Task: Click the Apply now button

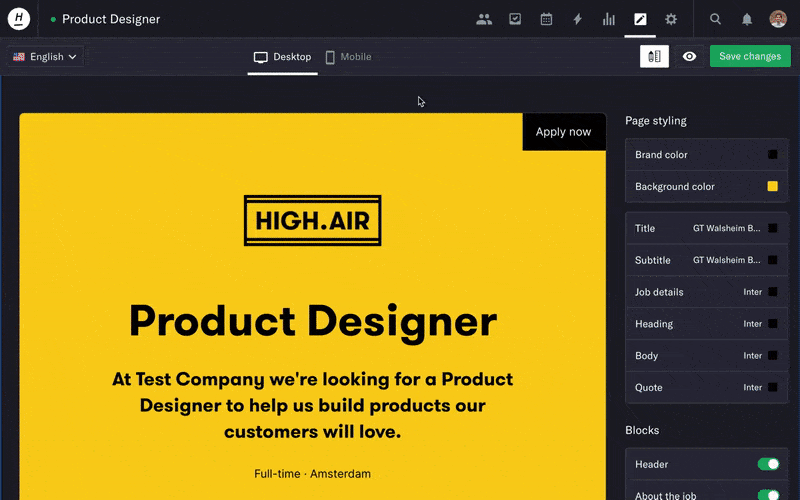Action: [x=564, y=132]
